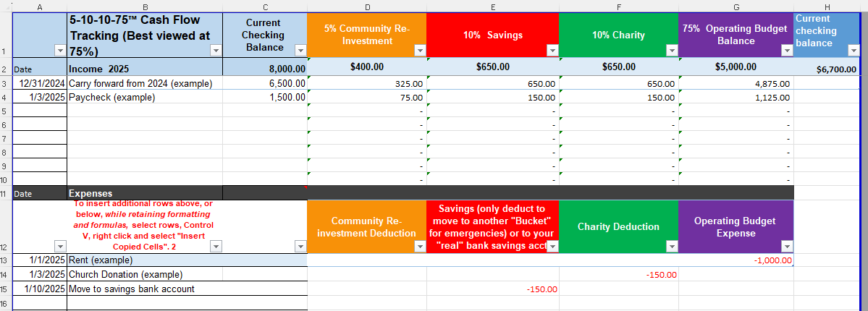Open Operating Budget Expense filter dropdown
Image resolution: width=868 pixels, height=311 pixels.
click(787, 247)
